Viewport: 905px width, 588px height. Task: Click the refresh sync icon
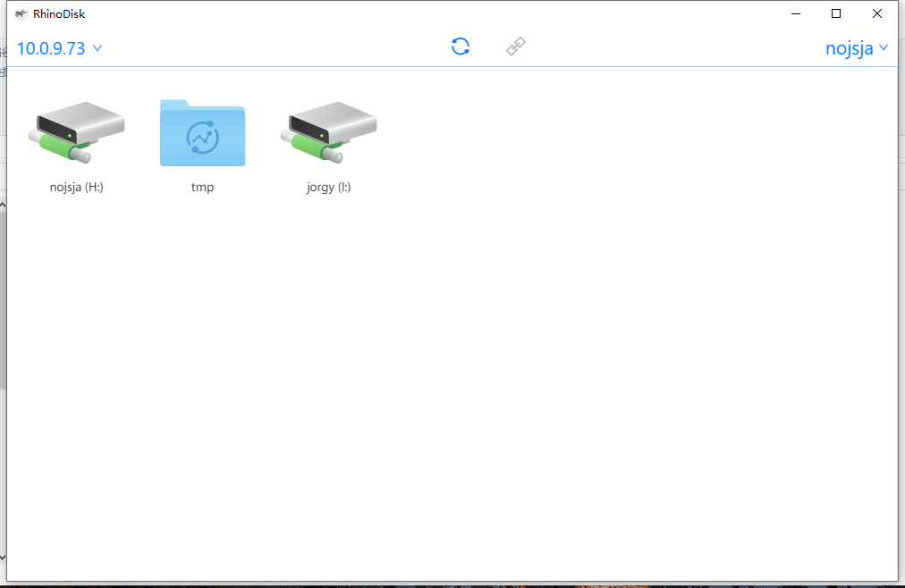point(461,46)
